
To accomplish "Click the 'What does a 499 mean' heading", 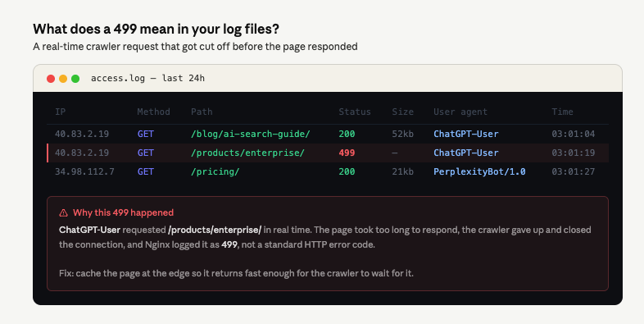I will pyautogui.click(x=156, y=30).
